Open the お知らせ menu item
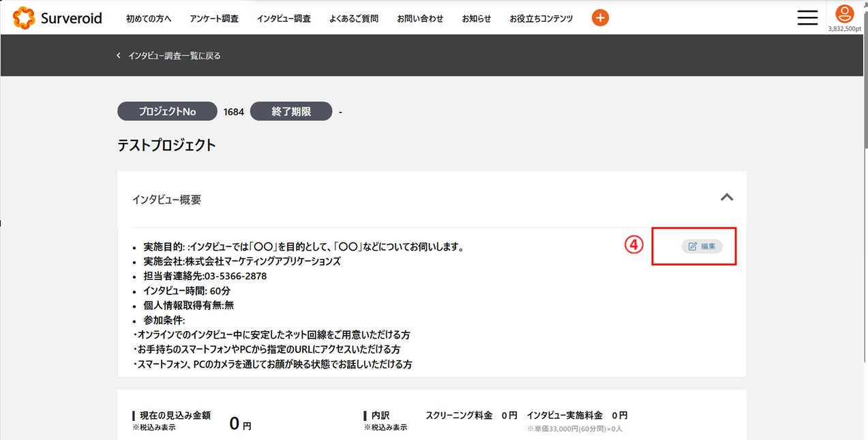868x440 pixels. pyautogui.click(x=476, y=19)
